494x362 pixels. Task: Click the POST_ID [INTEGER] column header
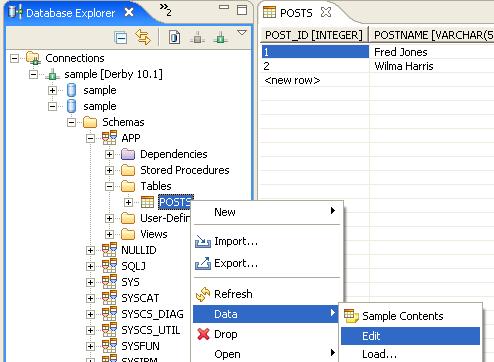314,35
